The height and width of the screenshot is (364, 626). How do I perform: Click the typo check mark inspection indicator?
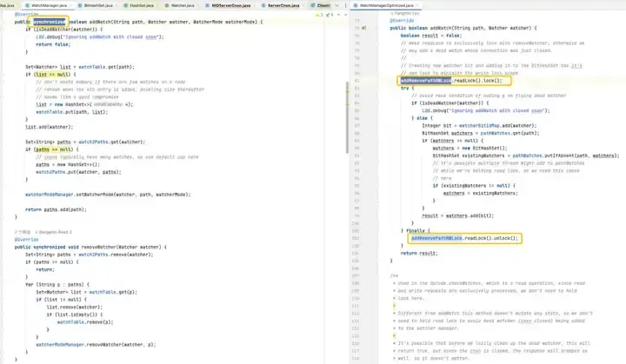tap(330, 15)
